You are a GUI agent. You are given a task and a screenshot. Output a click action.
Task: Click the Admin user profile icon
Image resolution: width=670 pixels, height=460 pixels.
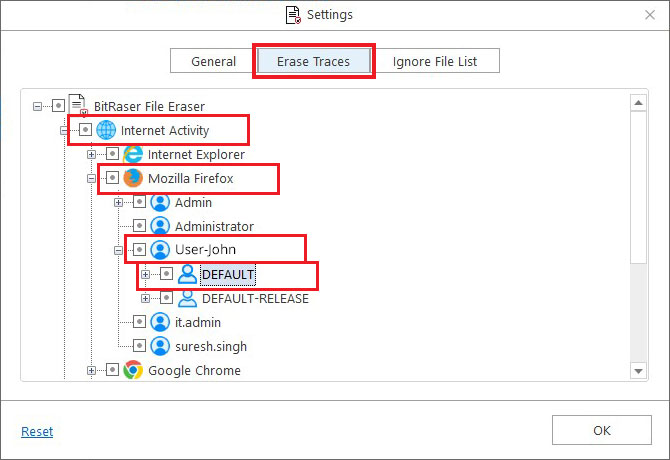tap(160, 202)
